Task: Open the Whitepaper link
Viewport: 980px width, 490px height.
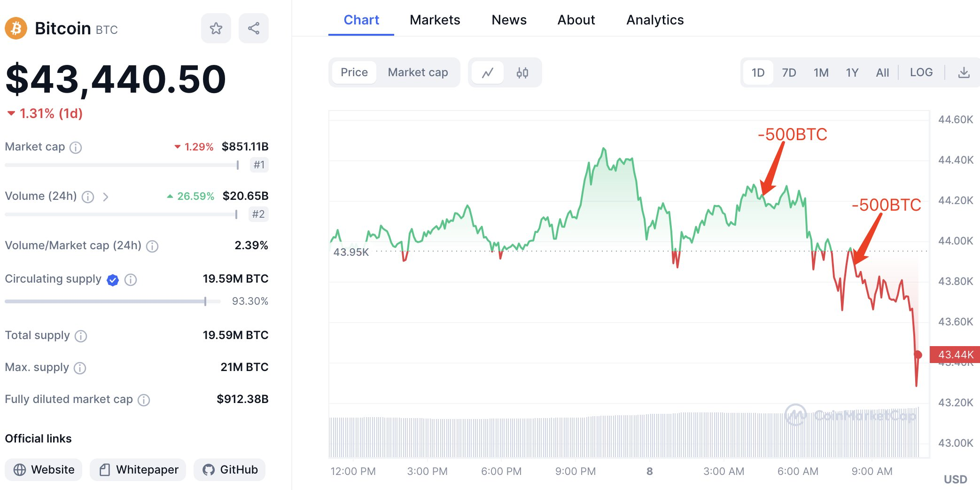Action: pyautogui.click(x=138, y=469)
